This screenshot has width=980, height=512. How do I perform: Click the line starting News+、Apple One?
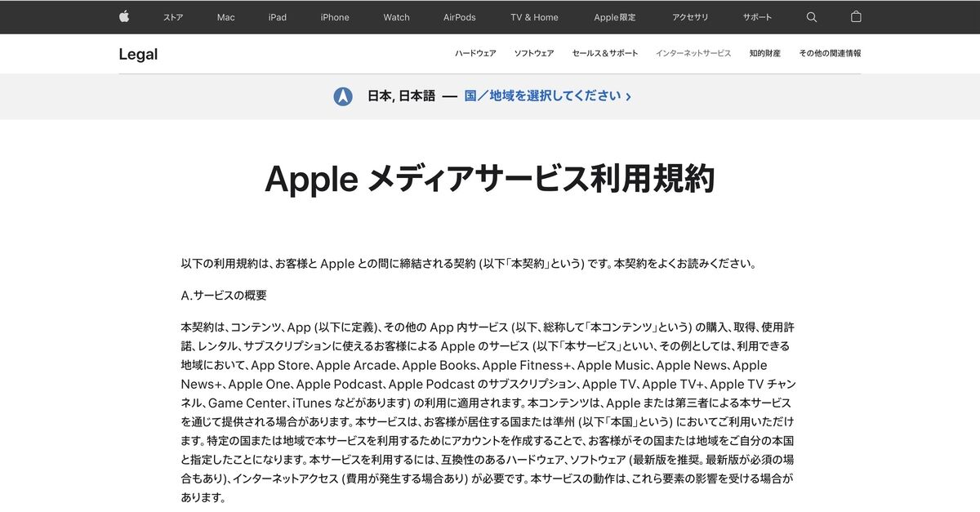pyautogui.click(x=488, y=384)
